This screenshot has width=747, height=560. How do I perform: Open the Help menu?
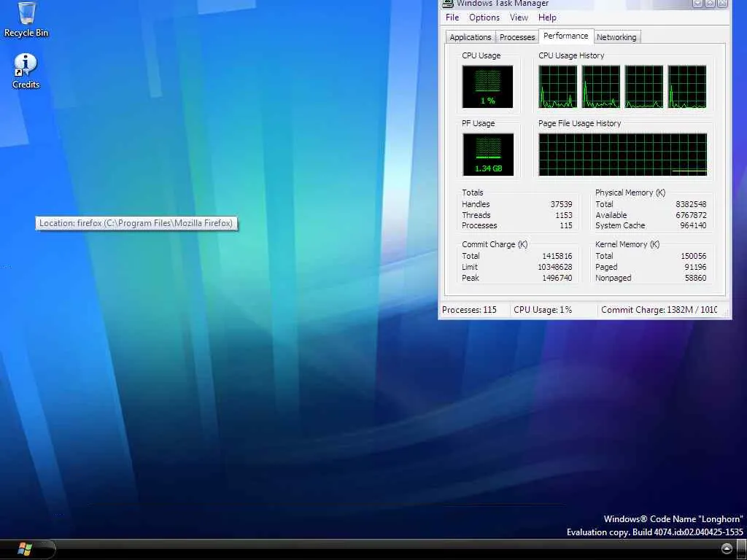(x=547, y=17)
